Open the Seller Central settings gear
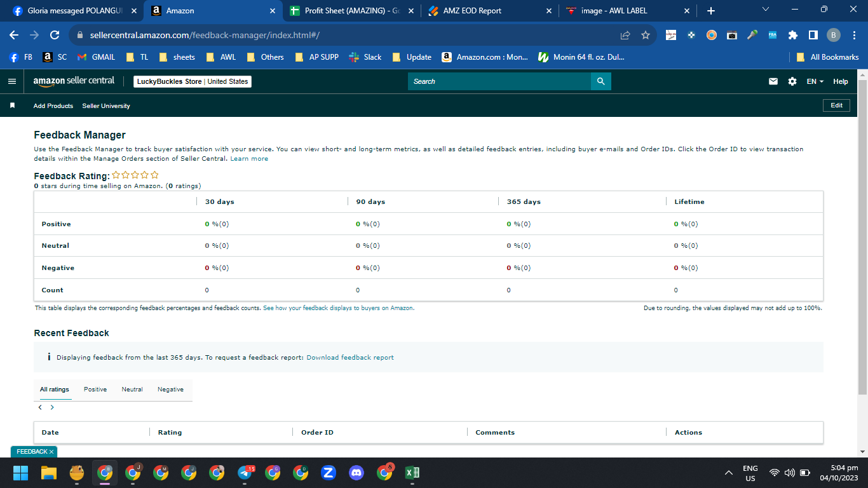The image size is (868, 488). pos(792,81)
